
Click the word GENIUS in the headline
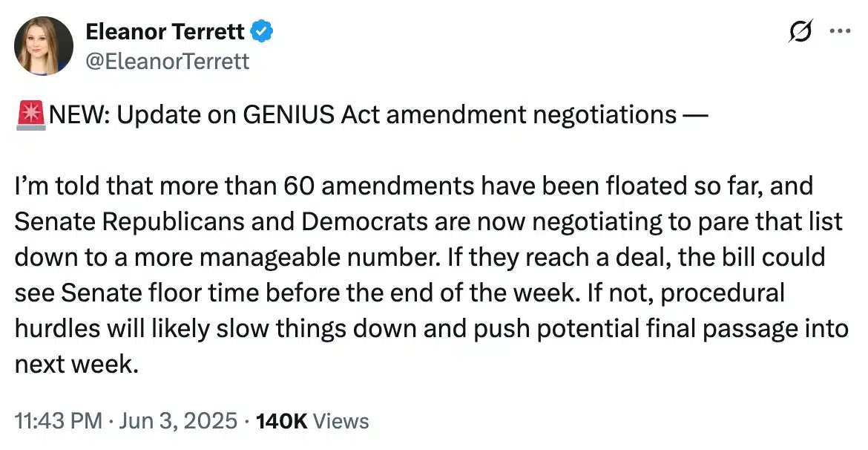[289, 114]
